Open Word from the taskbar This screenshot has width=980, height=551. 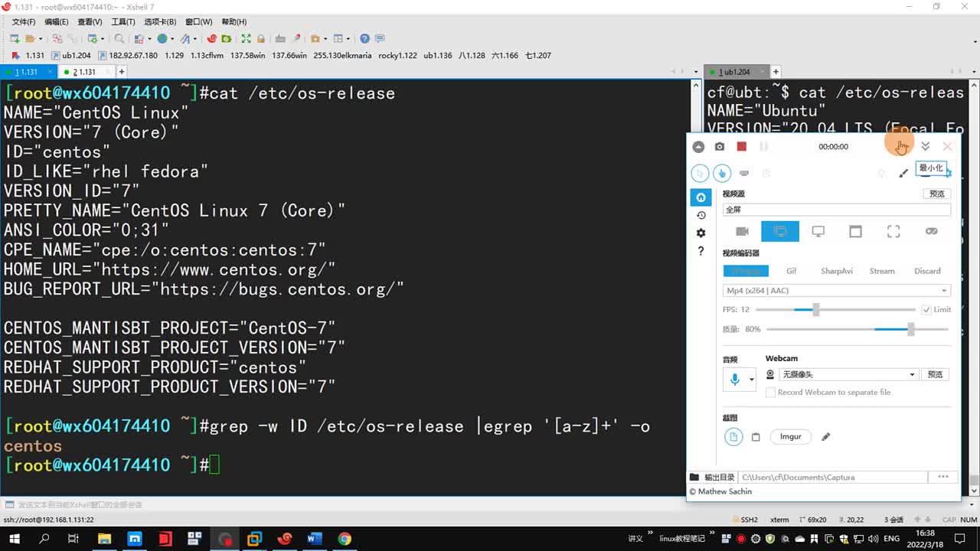(x=315, y=539)
